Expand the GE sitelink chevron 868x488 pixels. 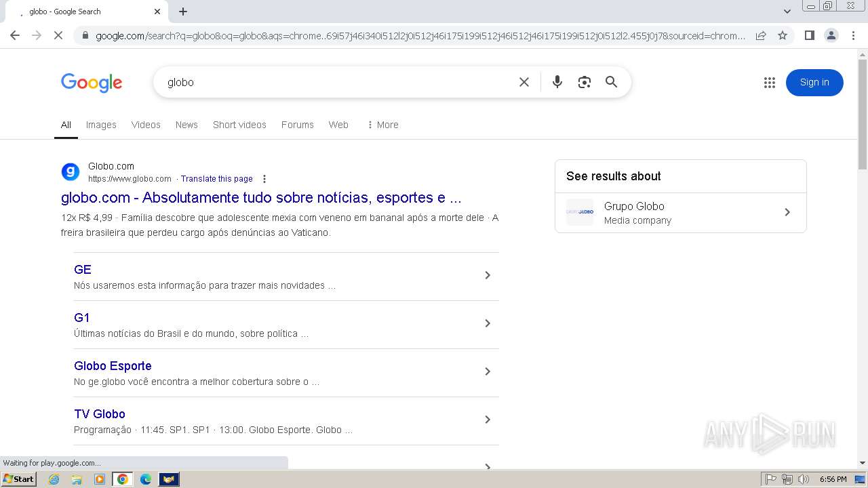click(x=488, y=275)
